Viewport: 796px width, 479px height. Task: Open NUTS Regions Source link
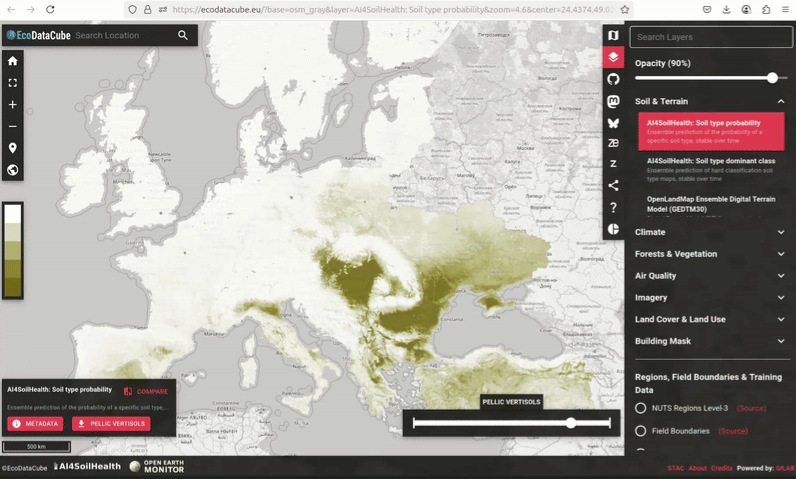(751, 408)
